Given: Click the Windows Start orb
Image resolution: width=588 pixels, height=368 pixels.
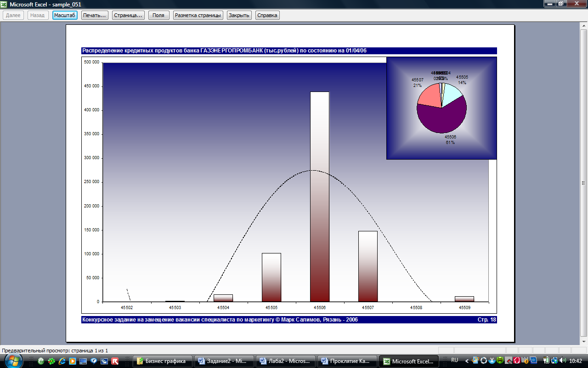Looking at the screenshot, I should click(x=13, y=361).
